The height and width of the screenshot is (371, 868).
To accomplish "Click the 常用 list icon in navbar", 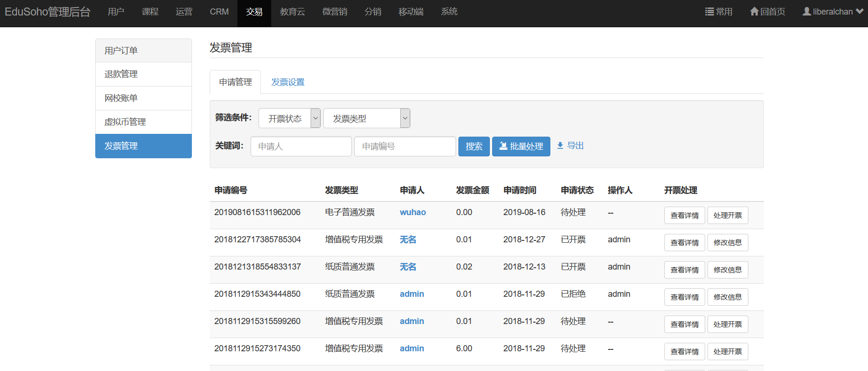I will tap(709, 12).
